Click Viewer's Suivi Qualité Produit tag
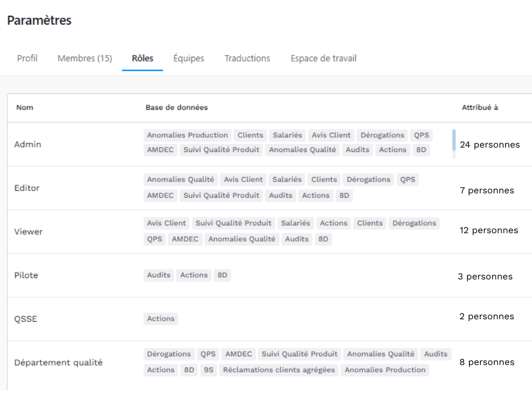Screen dimensions: 532x399 [x=233, y=223]
